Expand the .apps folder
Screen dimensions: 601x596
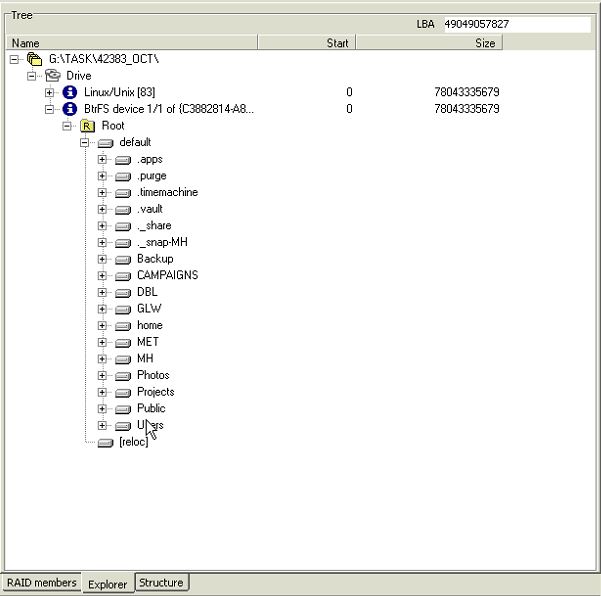(x=102, y=159)
